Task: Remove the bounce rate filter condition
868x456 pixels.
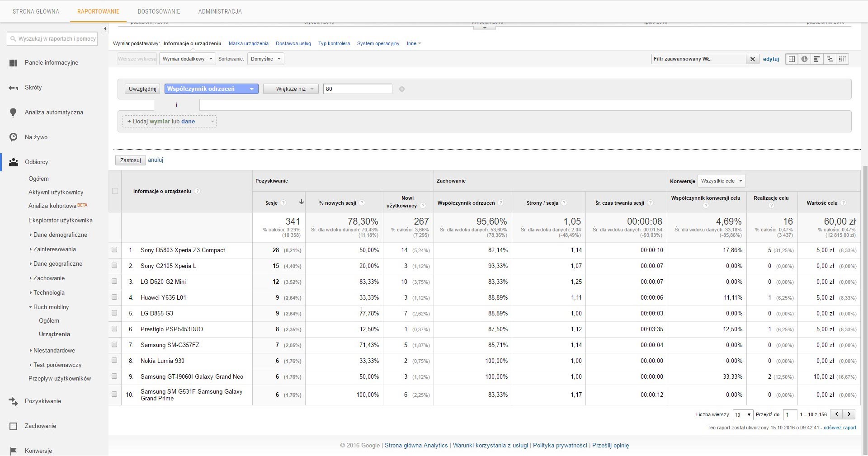Action: (402, 89)
